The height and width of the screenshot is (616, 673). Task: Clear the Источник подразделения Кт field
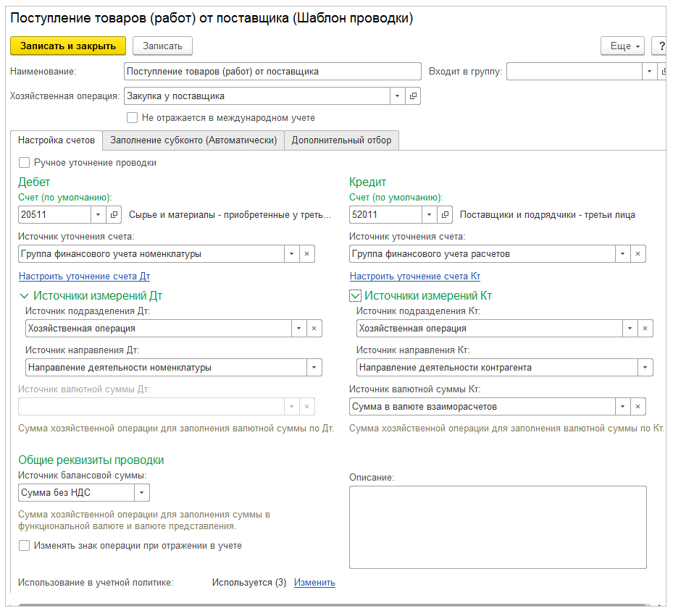click(x=645, y=329)
